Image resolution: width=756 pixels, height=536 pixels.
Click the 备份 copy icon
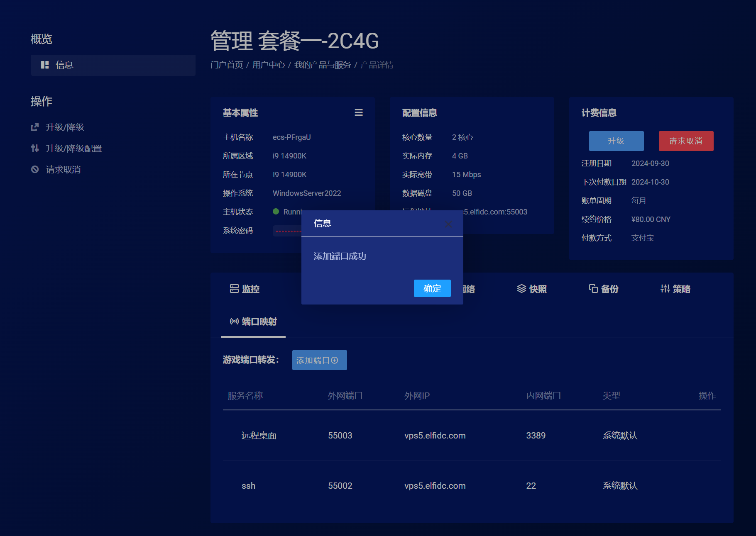pyautogui.click(x=593, y=289)
